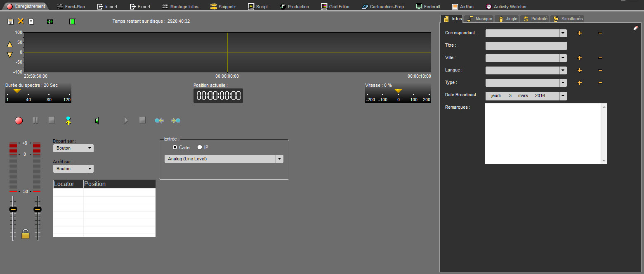
Task: Switch to the Feed-Plan tab
Action: 71,7
